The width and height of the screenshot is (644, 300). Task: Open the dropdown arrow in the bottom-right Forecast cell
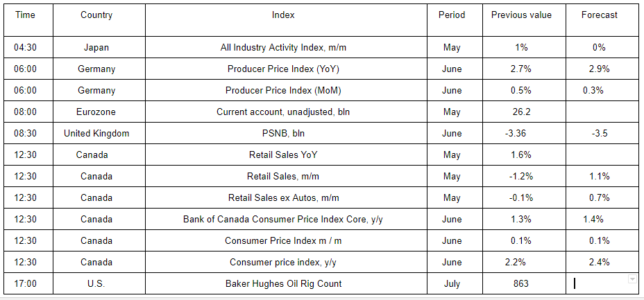click(x=632, y=279)
